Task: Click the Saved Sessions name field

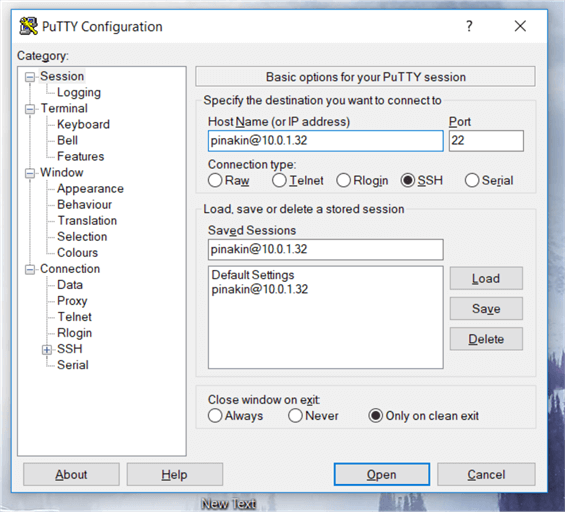Action: (325, 249)
